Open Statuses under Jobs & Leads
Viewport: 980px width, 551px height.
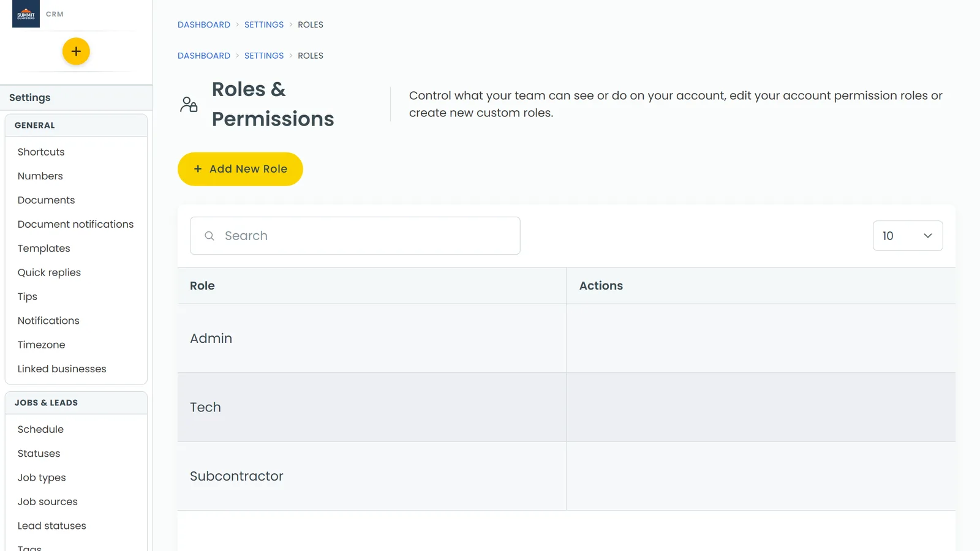39,454
